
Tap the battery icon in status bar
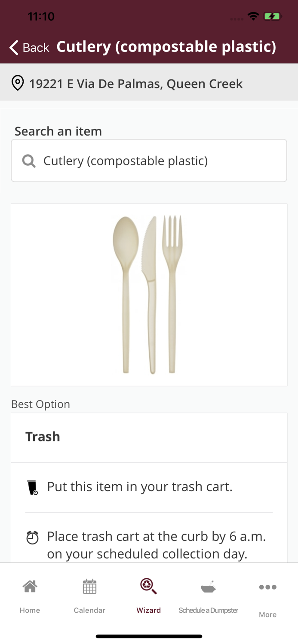tap(272, 16)
